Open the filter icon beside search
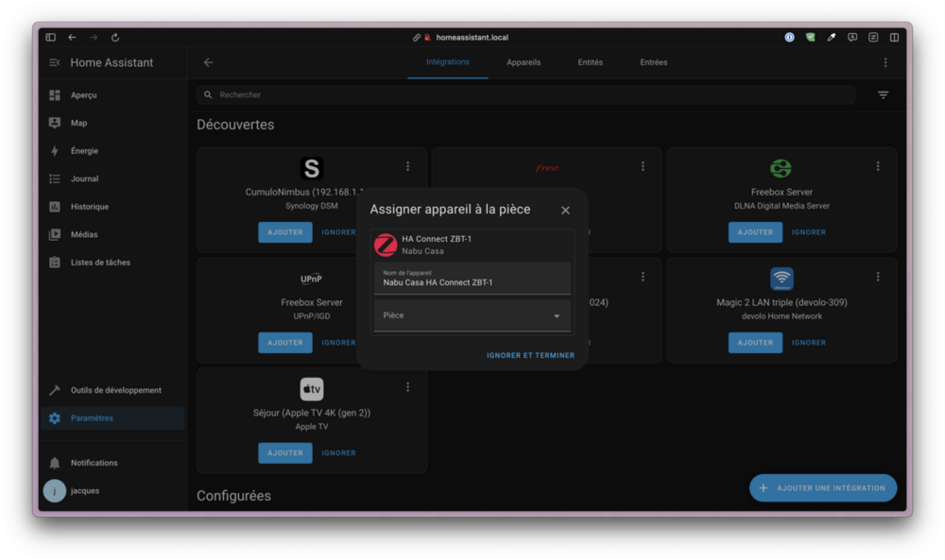 click(883, 95)
